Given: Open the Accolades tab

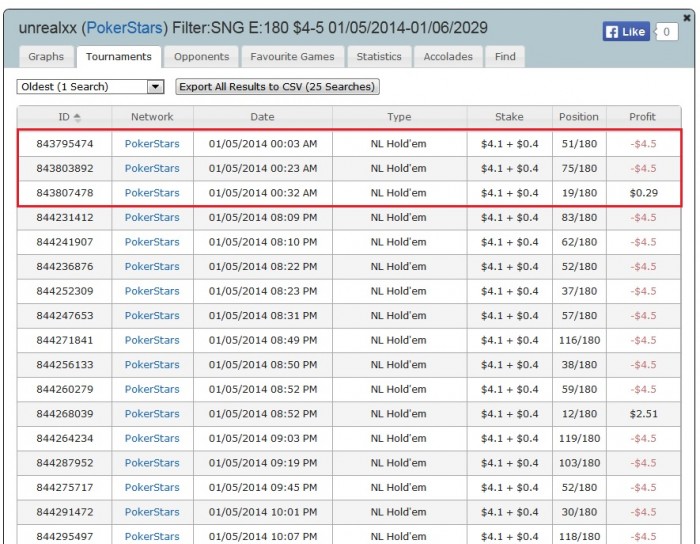Looking at the screenshot, I should 448,57.
